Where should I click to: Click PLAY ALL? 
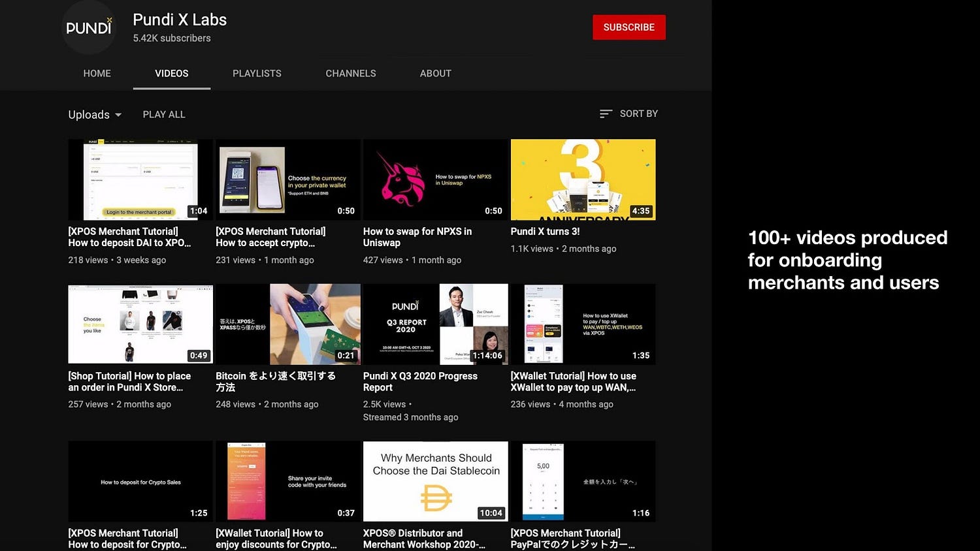pyautogui.click(x=164, y=114)
